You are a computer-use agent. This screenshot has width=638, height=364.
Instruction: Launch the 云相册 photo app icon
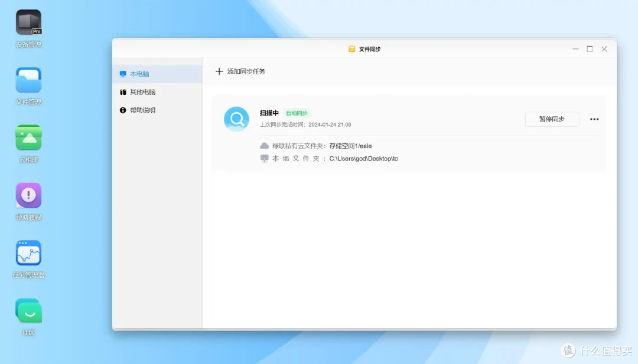(28, 137)
